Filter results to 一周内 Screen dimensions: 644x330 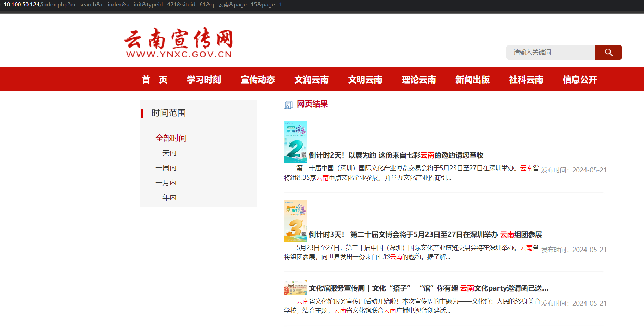[166, 168]
